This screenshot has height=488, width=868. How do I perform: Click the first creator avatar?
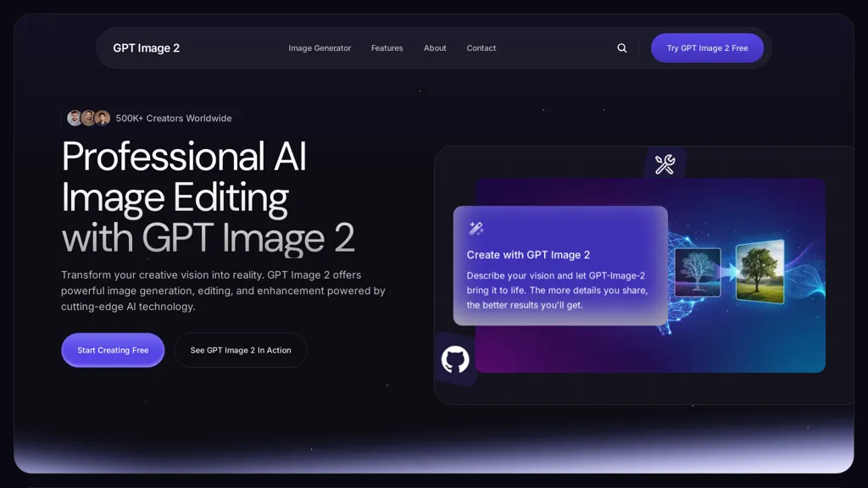75,118
